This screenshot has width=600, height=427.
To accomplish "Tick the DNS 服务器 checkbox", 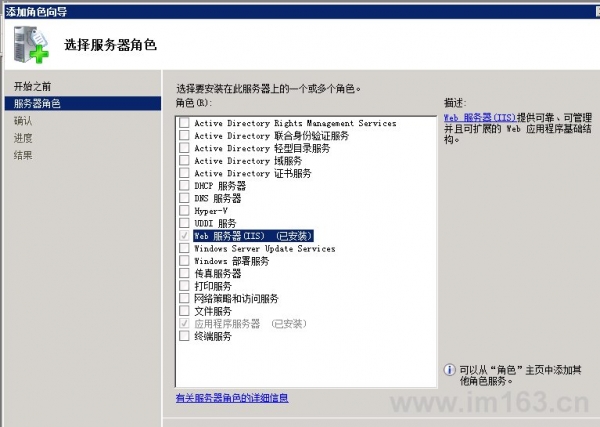I will tap(184, 198).
